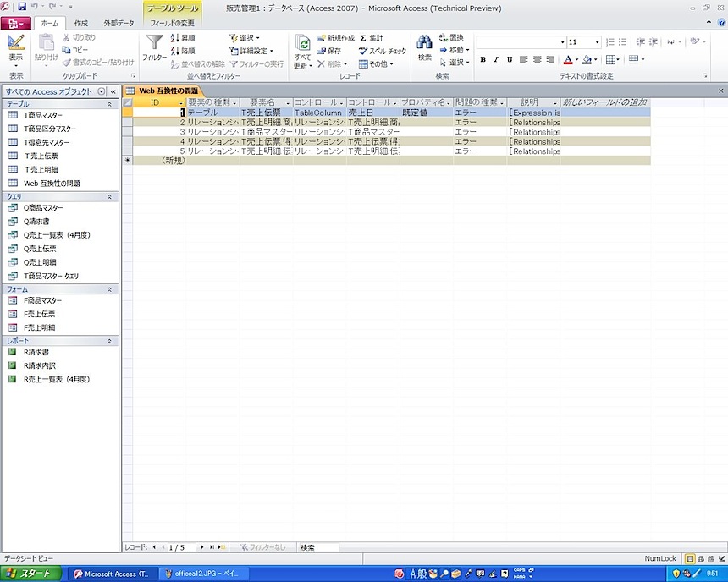
Task: Open すべての Access オブジェクト pane menu
Action: [102, 91]
